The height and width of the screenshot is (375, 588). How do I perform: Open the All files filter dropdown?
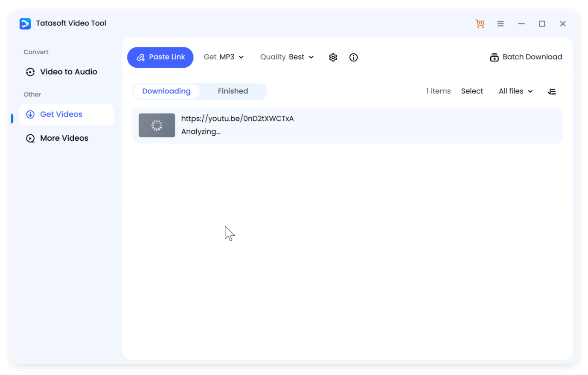[x=515, y=91]
